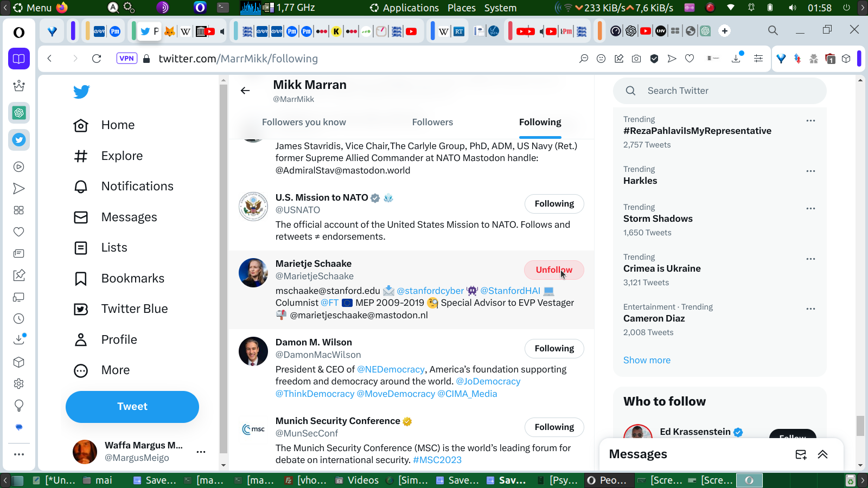Screen dimensions: 868x488
Task: Reload the page with the refresh icon
Action: [97, 59]
